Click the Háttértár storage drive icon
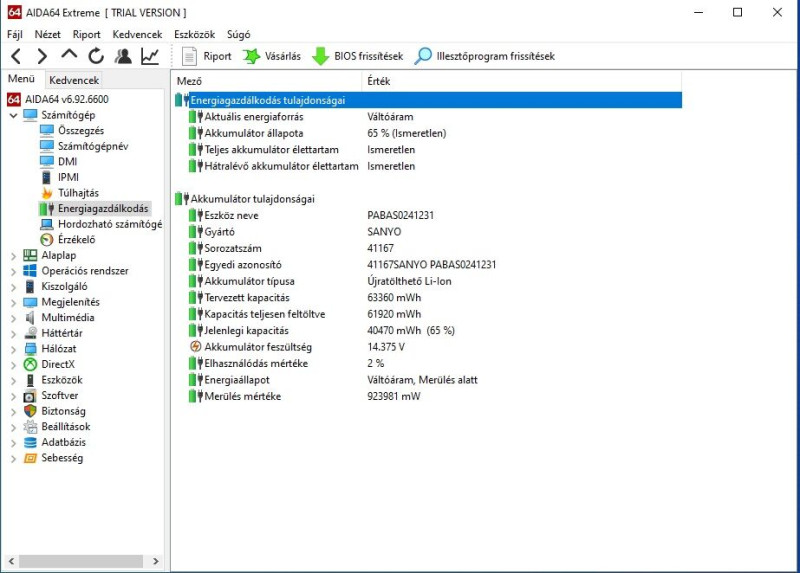Image resolution: width=800 pixels, height=573 pixels. click(x=31, y=333)
